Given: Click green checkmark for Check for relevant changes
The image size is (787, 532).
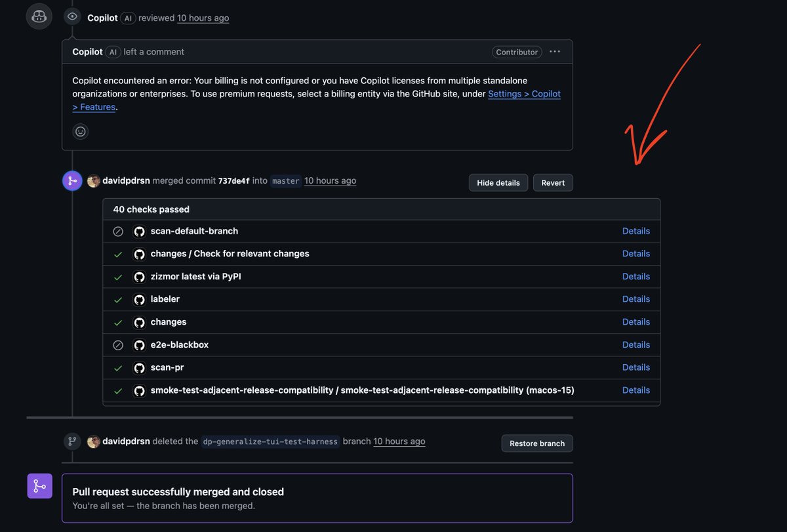Looking at the screenshot, I should click(118, 254).
